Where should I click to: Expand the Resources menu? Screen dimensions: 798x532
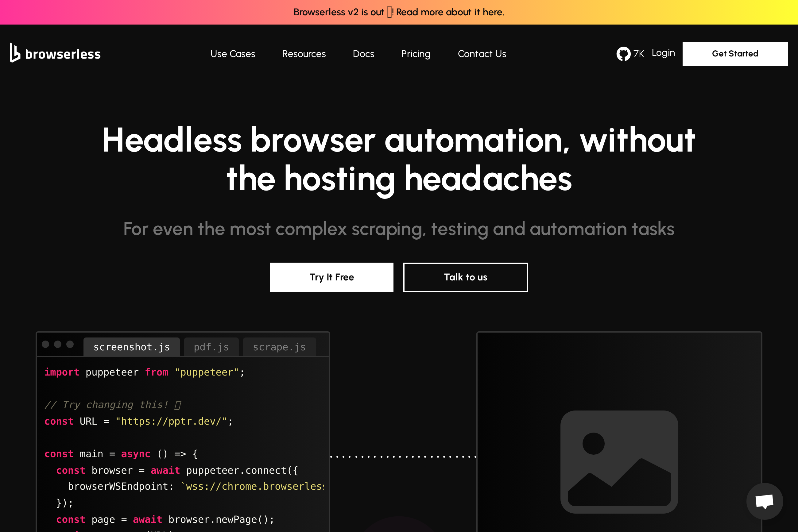[304, 54]
